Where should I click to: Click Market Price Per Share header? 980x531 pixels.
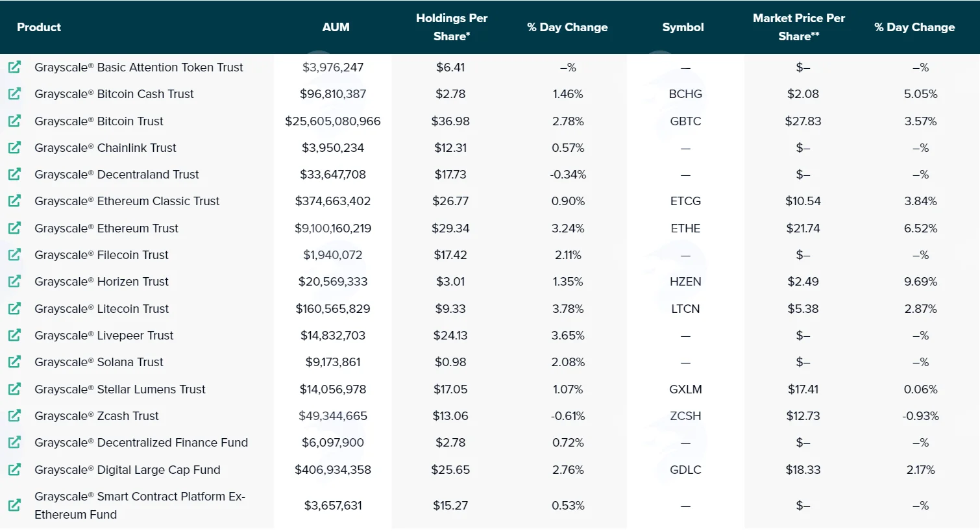click(x=799, y=27)
